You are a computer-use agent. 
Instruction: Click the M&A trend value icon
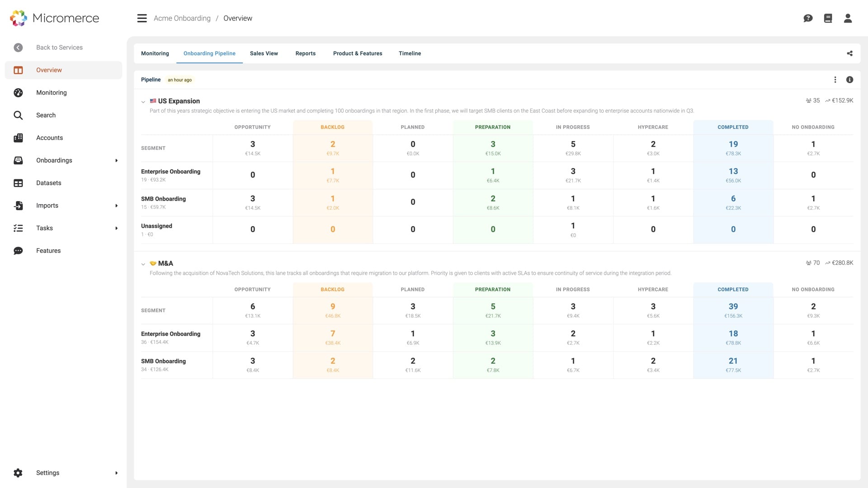827,263
